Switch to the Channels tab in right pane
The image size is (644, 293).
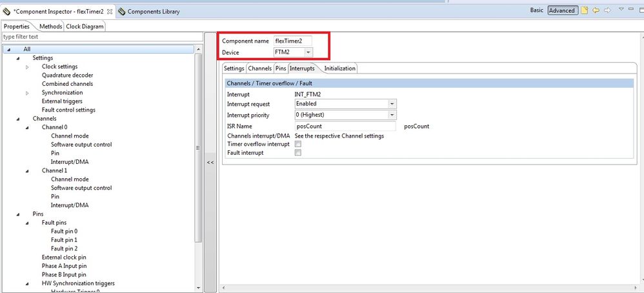tap(260, 68)
